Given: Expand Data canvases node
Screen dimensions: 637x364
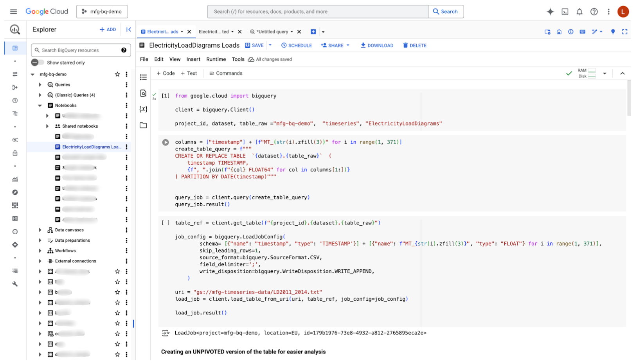Looking at the screenshot, I should click(40, 230).
